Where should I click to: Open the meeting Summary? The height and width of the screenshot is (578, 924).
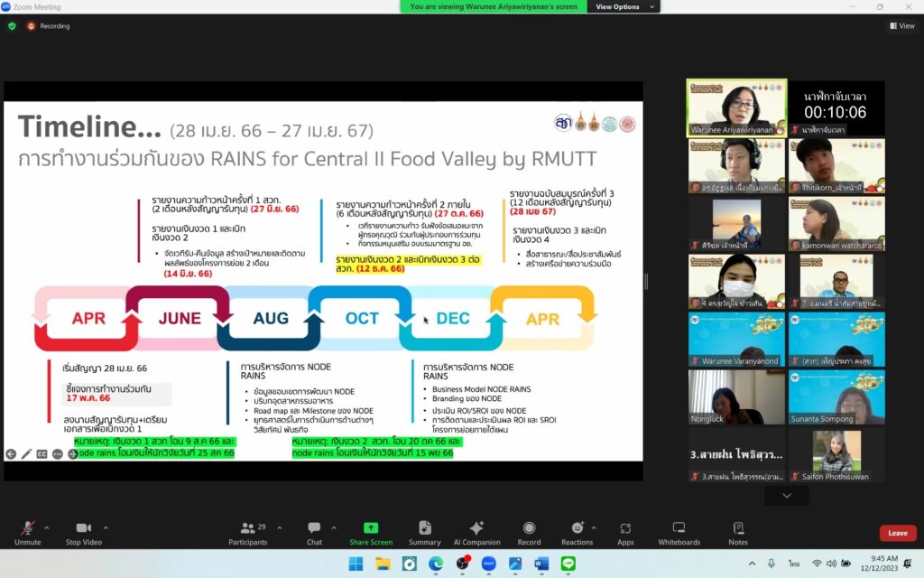click(424, 531)
